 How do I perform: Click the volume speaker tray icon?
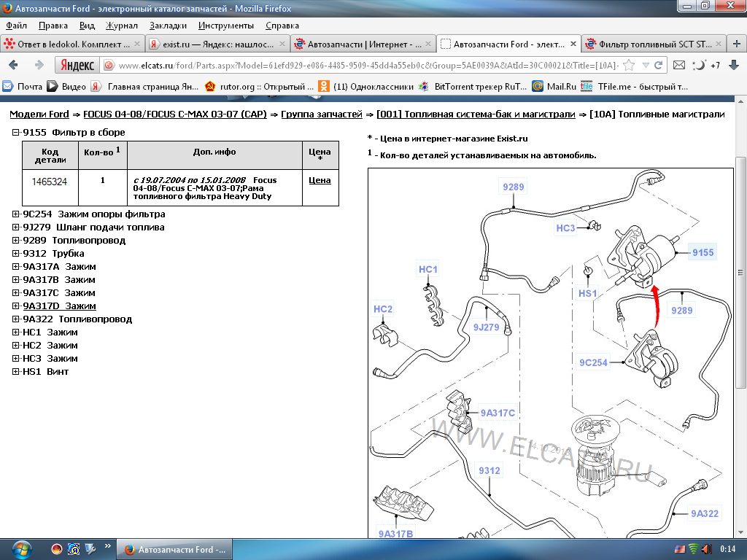(706, 549)
